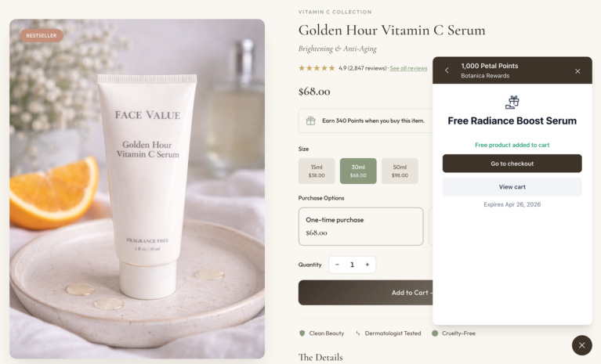
Task: Click Go to checkout button
Action: pos(512,164)
